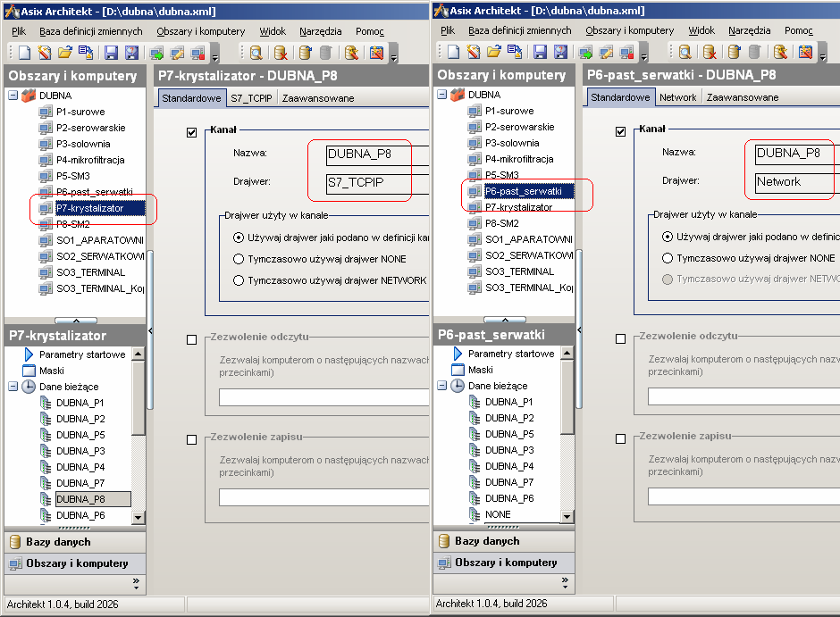Click Drajwer field Network in right window
Viewport: 840px width, 617px height.
tap(797, 182)
